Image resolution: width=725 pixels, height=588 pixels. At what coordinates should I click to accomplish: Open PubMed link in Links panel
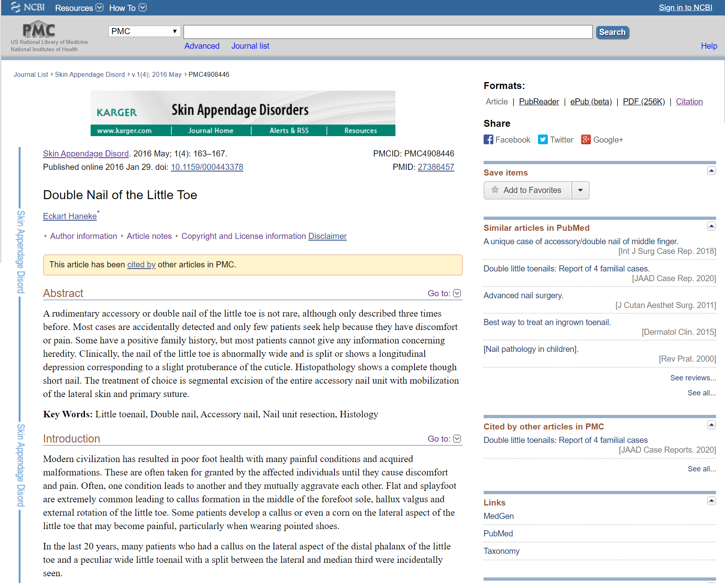coord(498,534)
